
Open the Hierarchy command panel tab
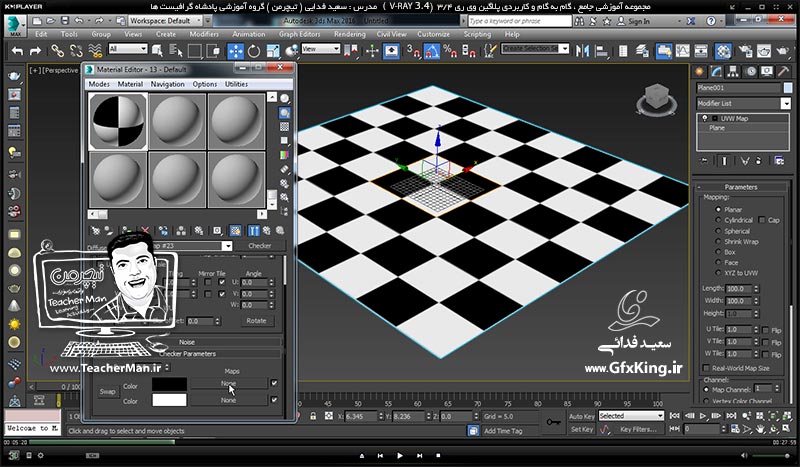click(733, 71)
